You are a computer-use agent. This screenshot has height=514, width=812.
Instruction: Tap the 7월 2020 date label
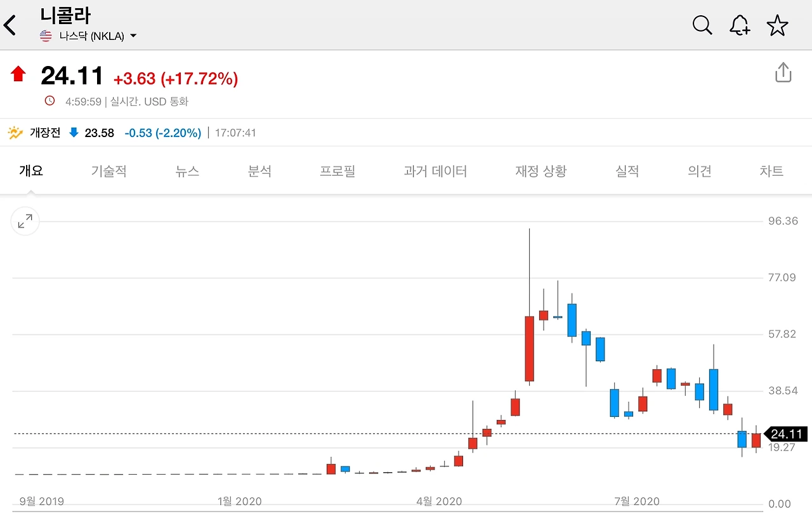[637, 501]
